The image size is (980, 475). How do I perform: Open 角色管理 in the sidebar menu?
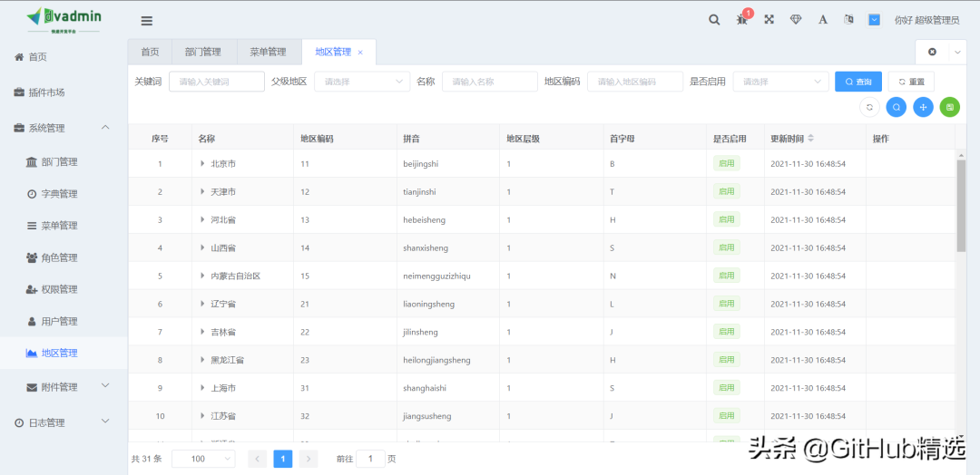(x=59, y=257)
